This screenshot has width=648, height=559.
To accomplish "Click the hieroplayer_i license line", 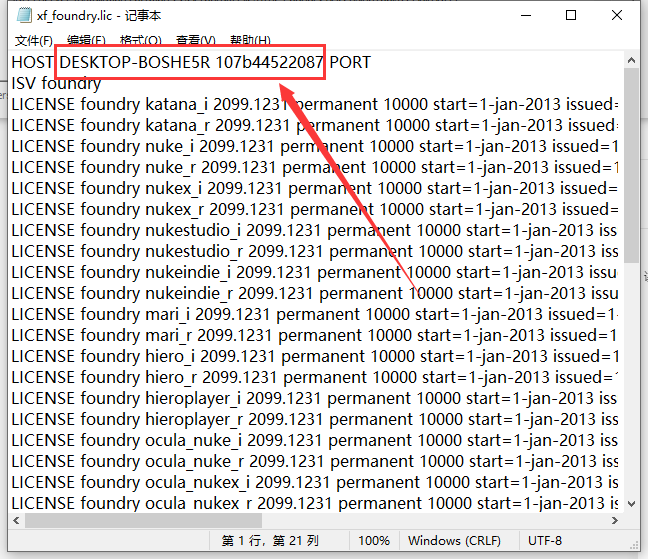I will (x=314, y=399).
